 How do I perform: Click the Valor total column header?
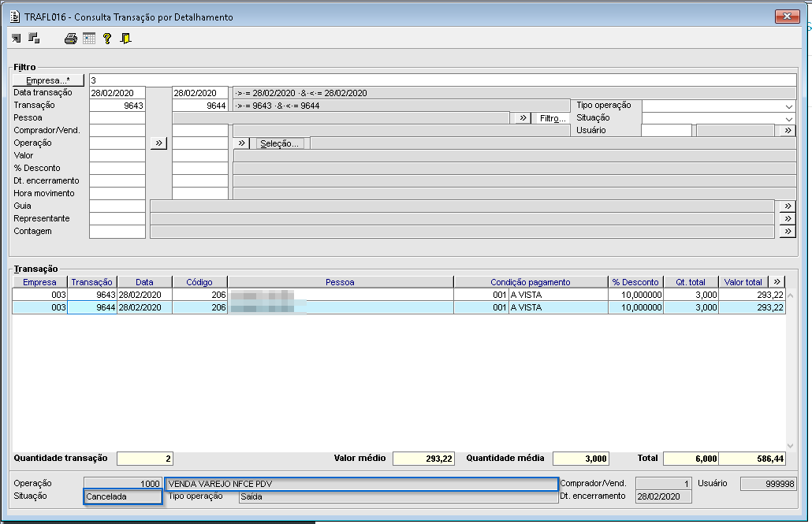743,282
